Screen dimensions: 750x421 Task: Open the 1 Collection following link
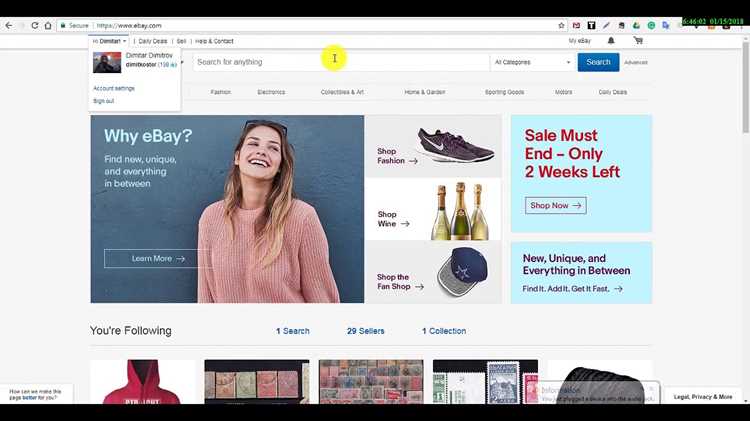tap(444, 331)
